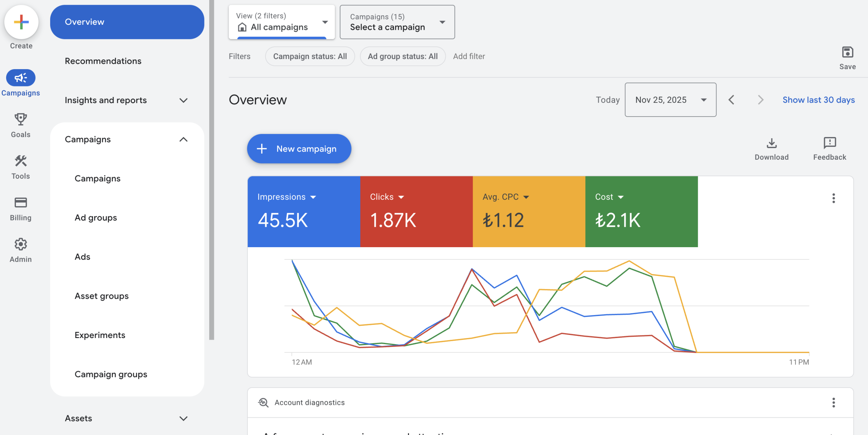Open Tools via wrench icon
Viewport: 868px width, 435px height.
click(x=21, y=161)
